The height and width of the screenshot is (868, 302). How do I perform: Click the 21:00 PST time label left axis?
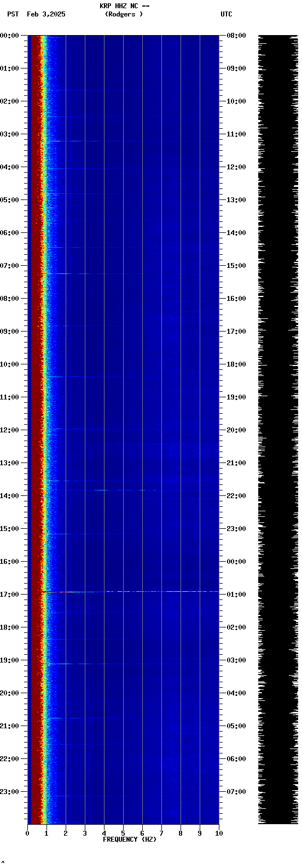9,726
